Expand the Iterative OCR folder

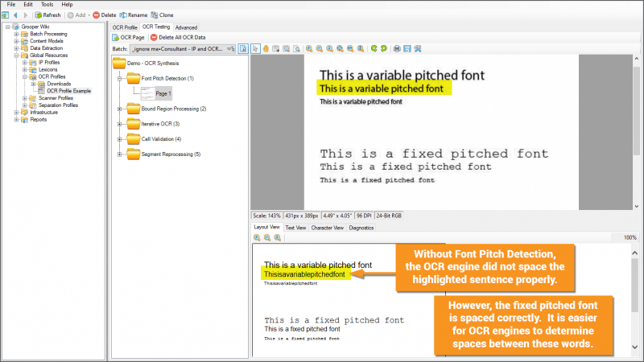click(x=119, y=124)
